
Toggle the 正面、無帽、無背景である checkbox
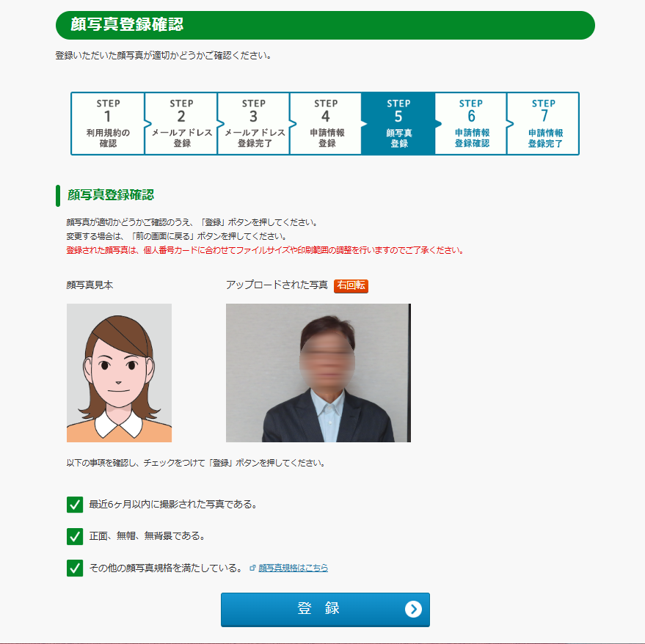pos(75,536)
